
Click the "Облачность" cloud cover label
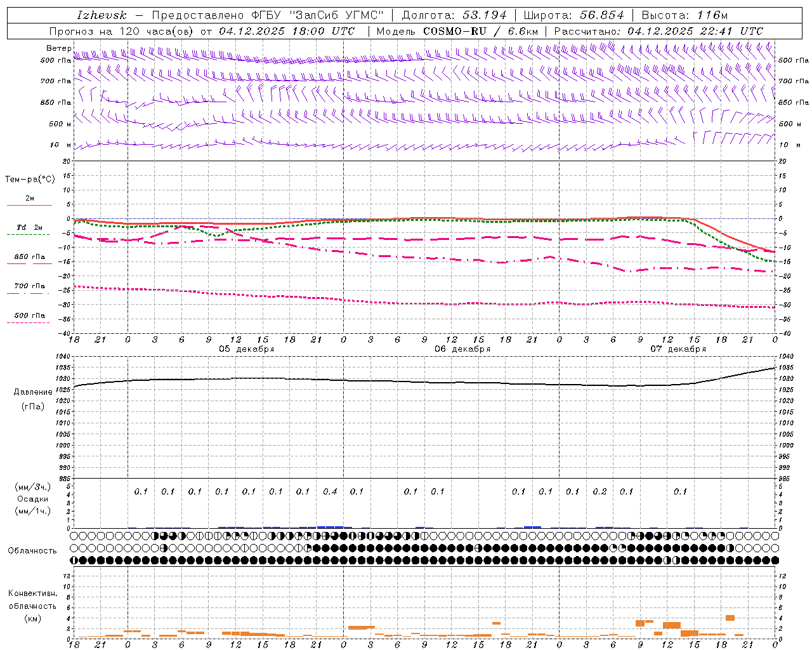tap(32, 551)
